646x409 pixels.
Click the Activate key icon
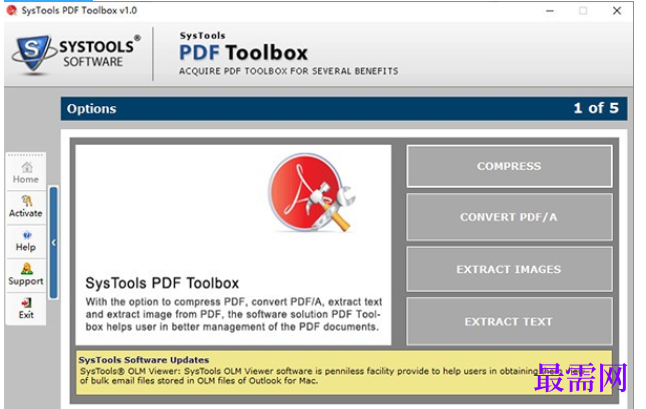[27, 201]
